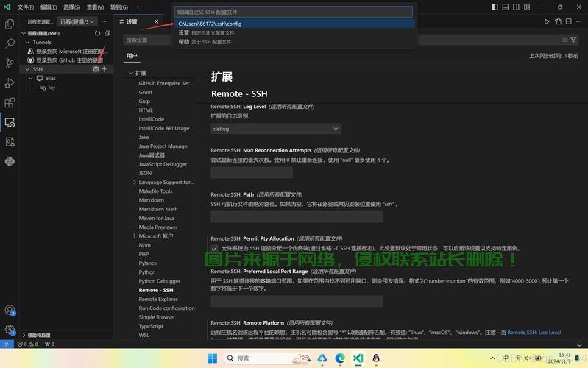This screenshot has height=368, width=588.
Task: Open editor more actions ellipsis
Action: point(579,22)
